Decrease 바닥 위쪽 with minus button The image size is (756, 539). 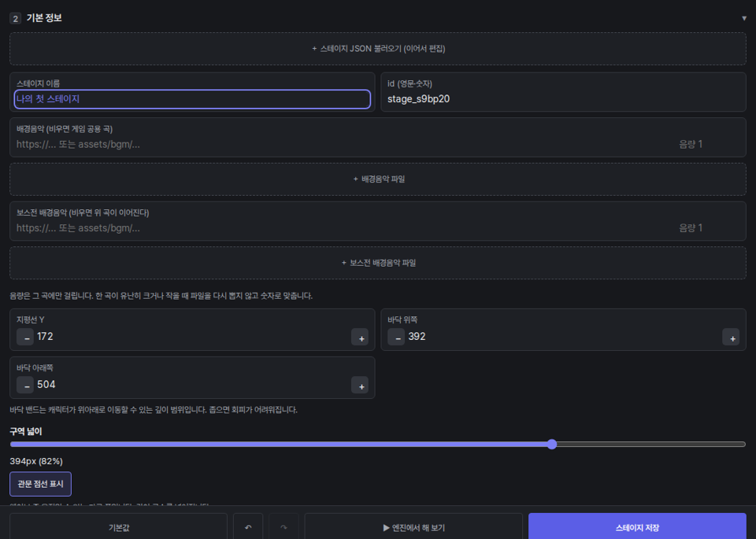[x=396, y=337]
